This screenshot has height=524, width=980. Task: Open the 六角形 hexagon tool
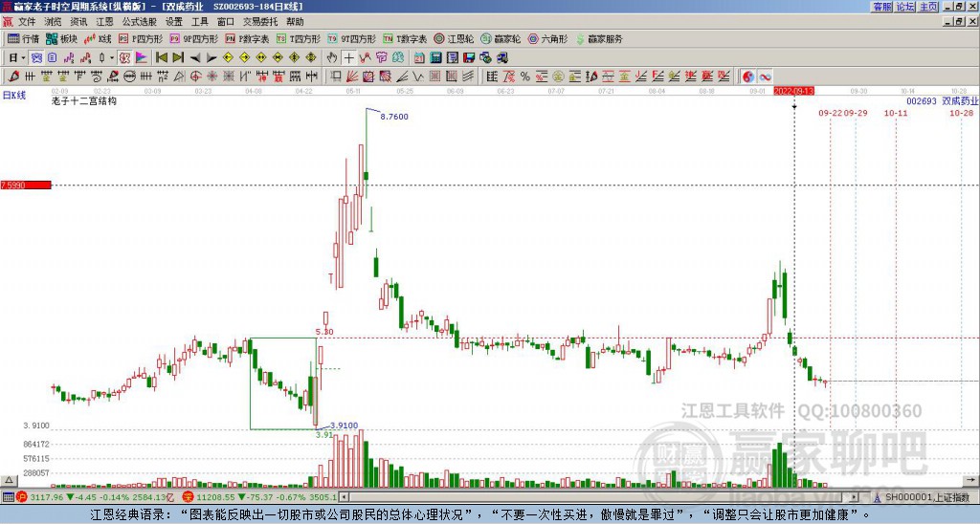pos(547,38)
